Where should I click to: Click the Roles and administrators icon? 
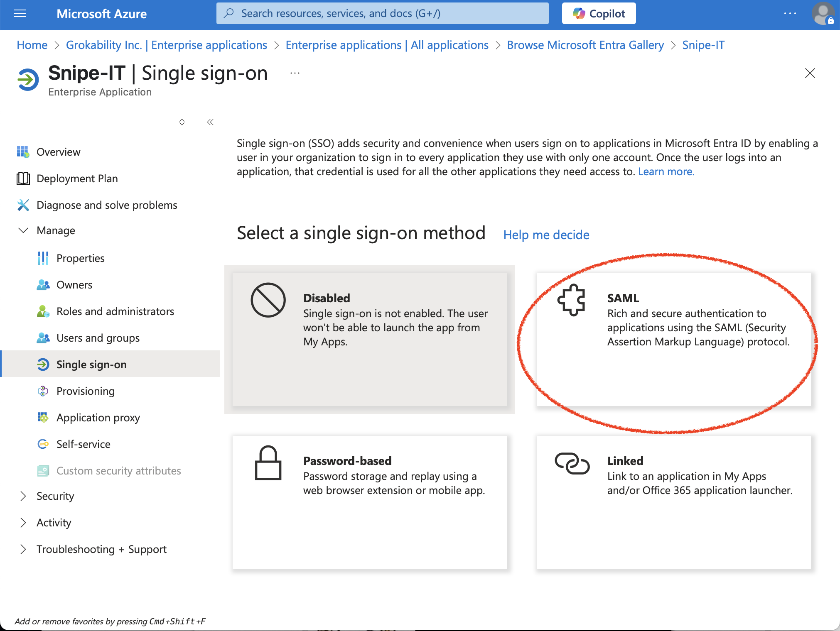pos(43,311)
